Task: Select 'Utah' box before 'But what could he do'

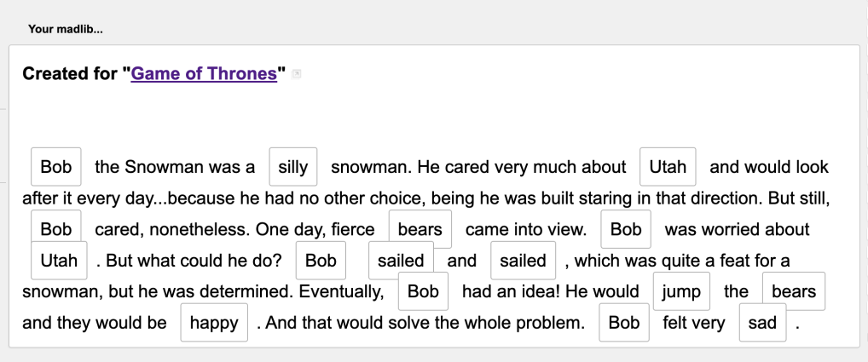Action: [x=59, y=261]
